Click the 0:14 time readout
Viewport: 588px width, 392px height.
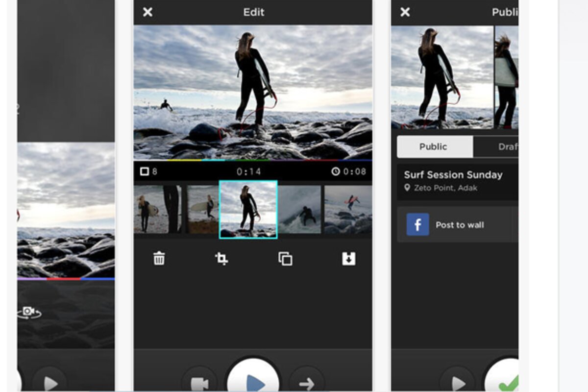tap(248, 171)
